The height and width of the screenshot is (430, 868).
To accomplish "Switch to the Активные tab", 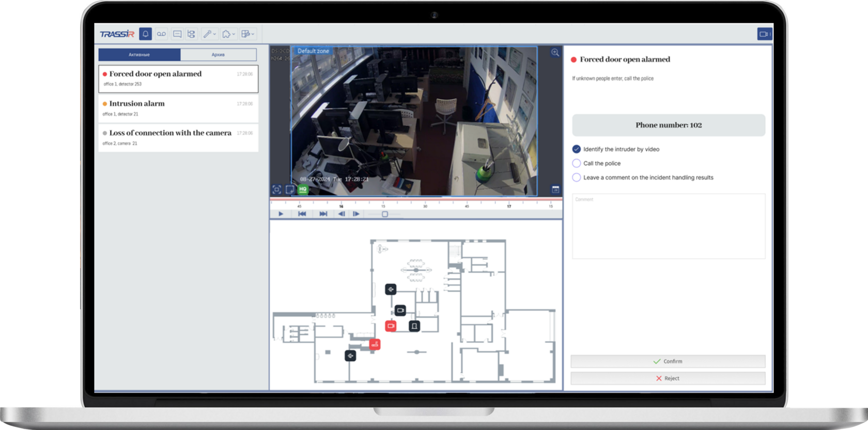I will [x=139, y=54].
